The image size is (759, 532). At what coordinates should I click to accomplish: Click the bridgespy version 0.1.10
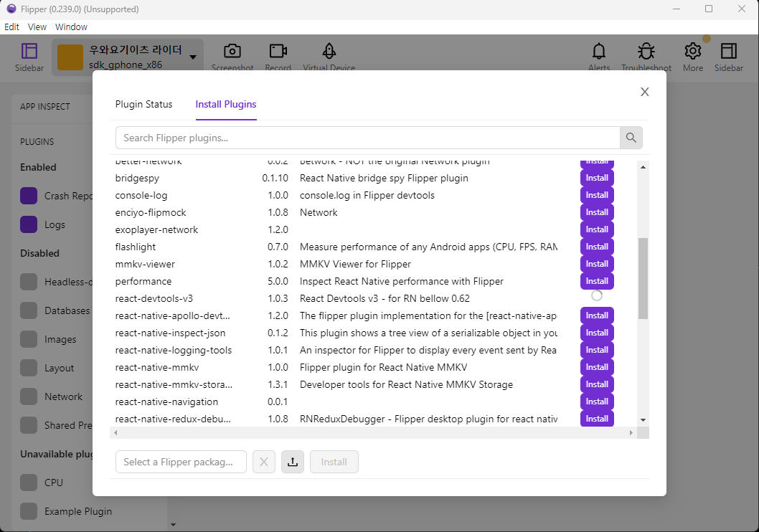[275, 178]
